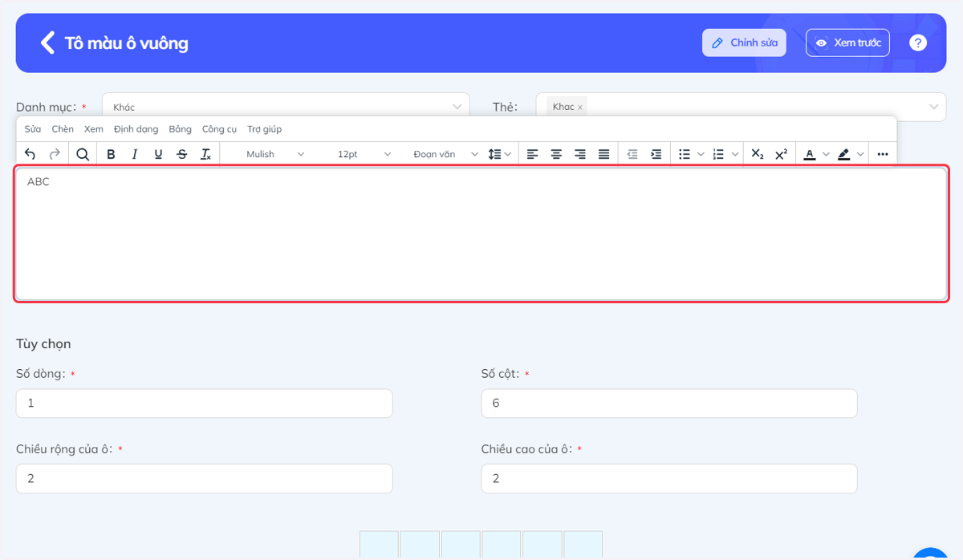Toggle underline formatting
This screenshot has width=963, height=560.
click(x=158, y=154)
